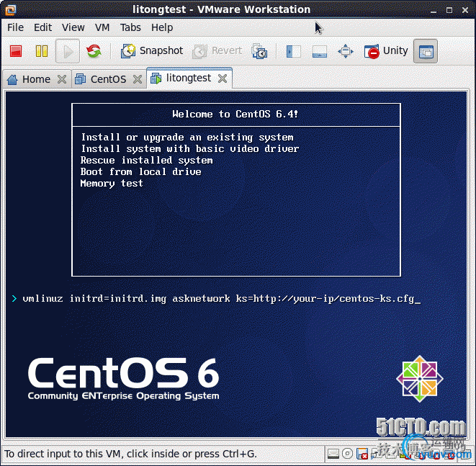Select 'Rescue installed system' entry

pos(147,161)
